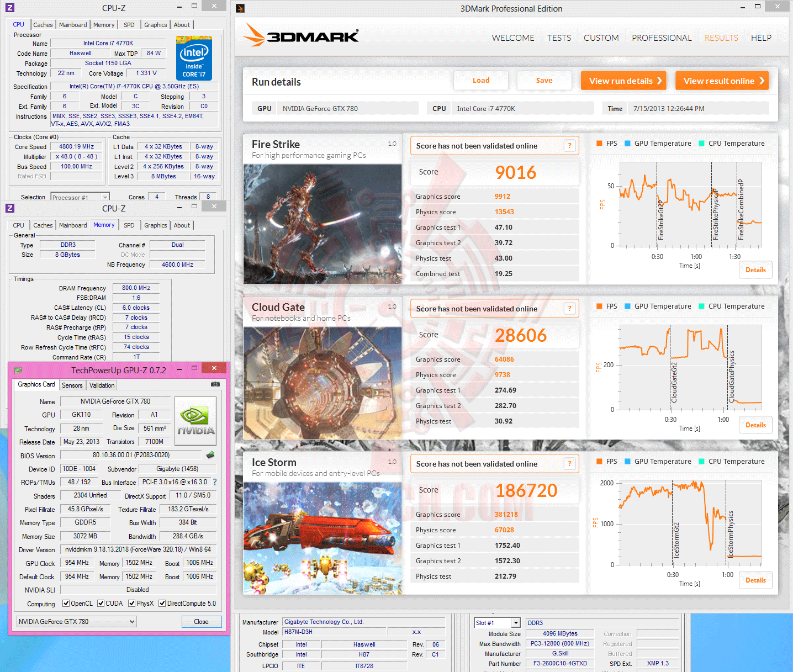Switch to the Sensors tab in GPU-Z
Screen dimensions: 793x672
click(72, 385)
